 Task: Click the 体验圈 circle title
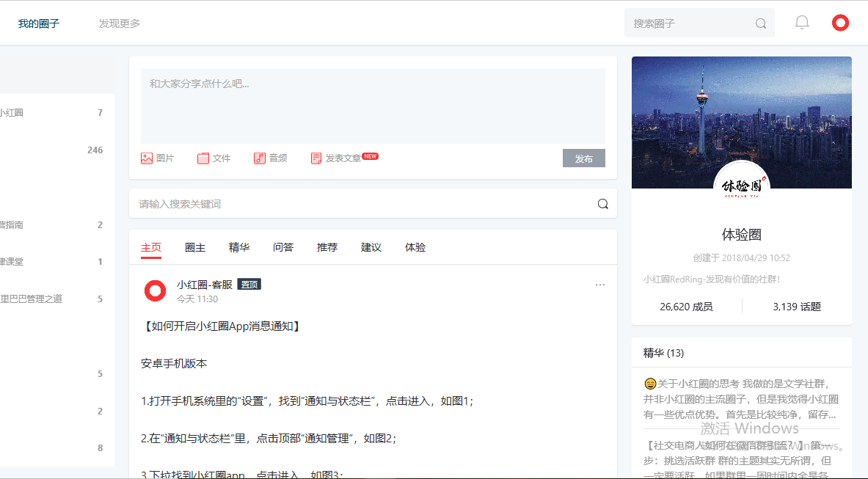click(741, 235)
